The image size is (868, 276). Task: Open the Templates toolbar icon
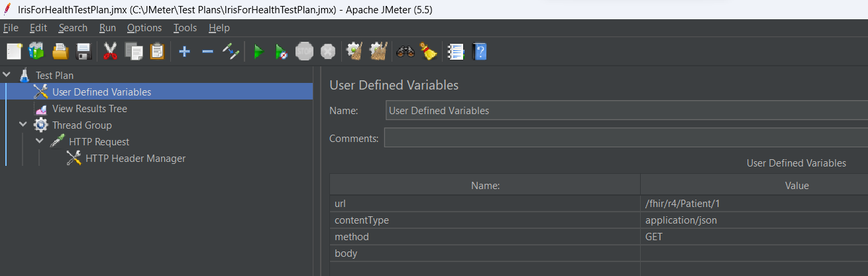[36, 51]
